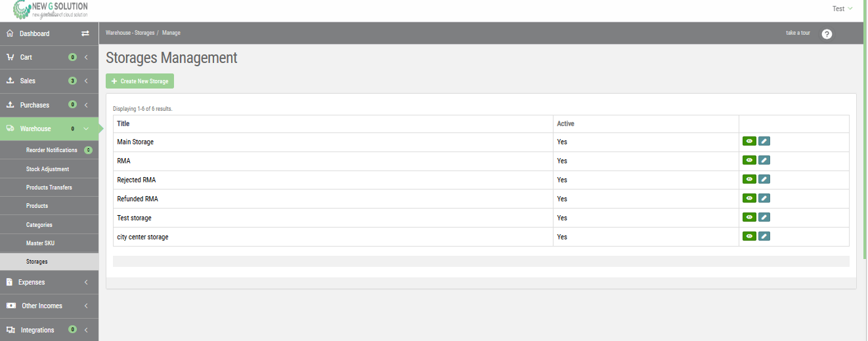The width and height of the screenshot is (868, 341).
Task: Click the take a tour link
Action: point(798,33)
